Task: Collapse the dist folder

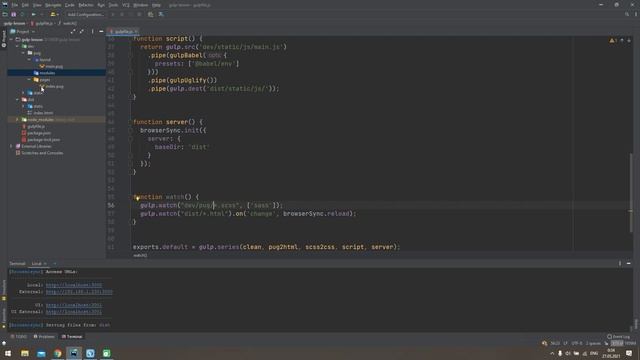Action: click(17, 100)
